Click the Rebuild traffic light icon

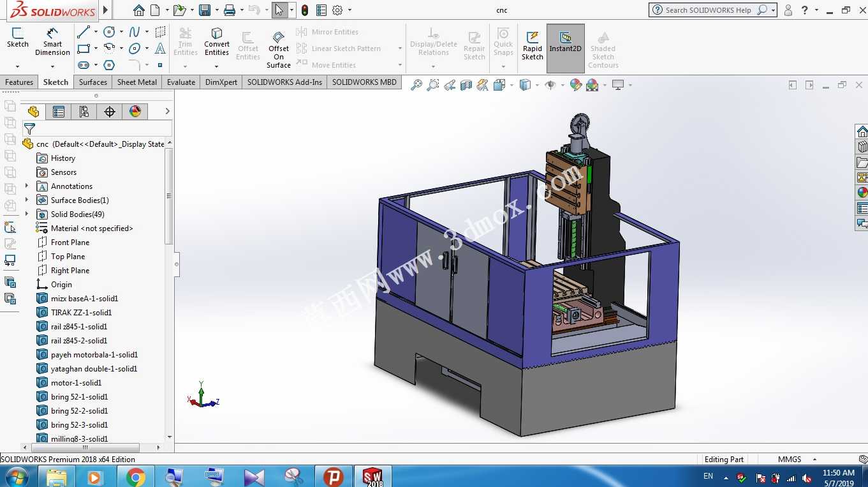(x=305, y=10)
